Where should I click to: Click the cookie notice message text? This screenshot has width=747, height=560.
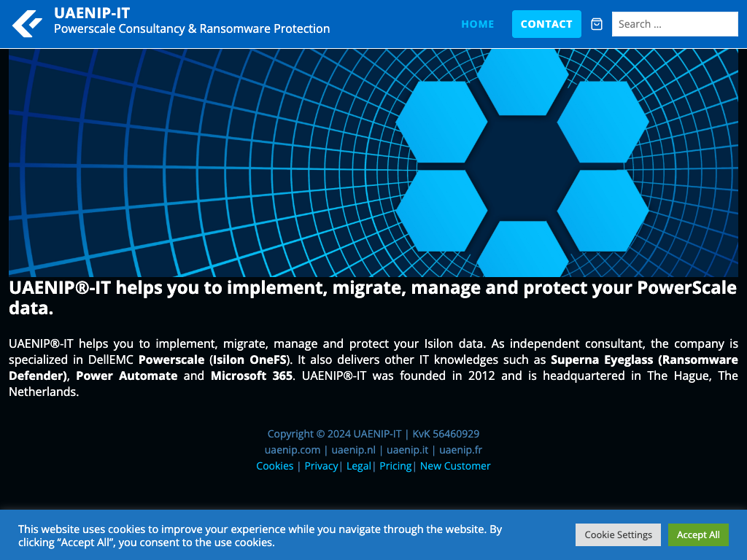(260, 536)
